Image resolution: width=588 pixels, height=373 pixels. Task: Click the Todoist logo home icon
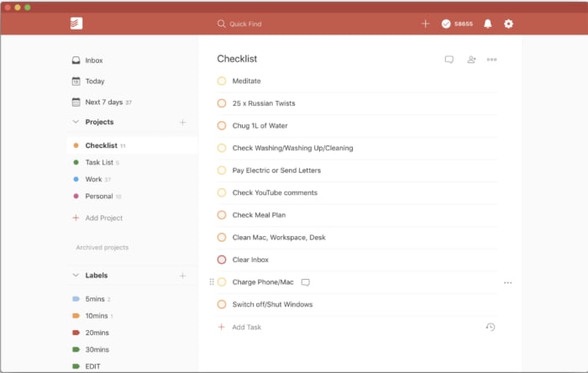click(x=76, y=24)
